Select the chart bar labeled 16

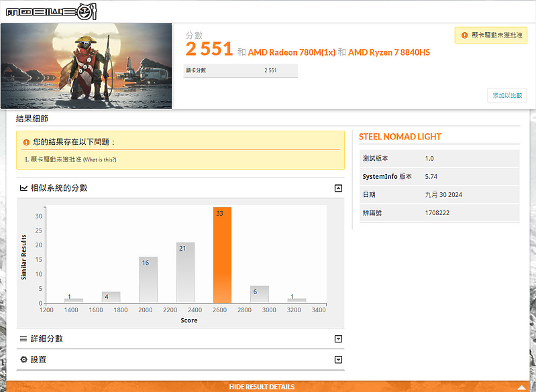coord(148,279)
